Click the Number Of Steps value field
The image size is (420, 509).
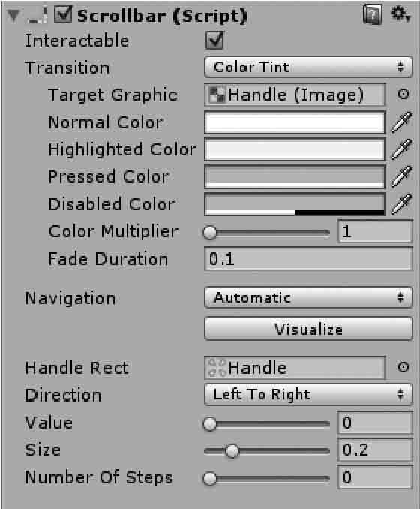pyautogui.click(x=375, y=477)
